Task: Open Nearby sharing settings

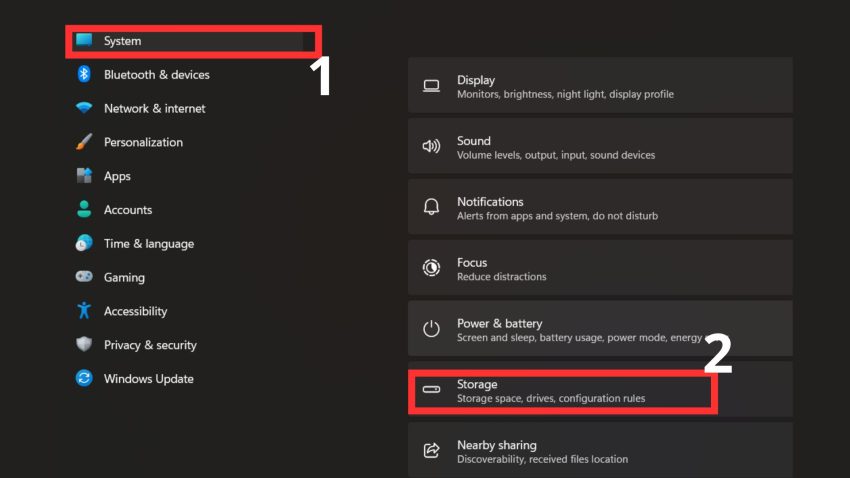Action: pyautogui.click(x=600, y=450)
